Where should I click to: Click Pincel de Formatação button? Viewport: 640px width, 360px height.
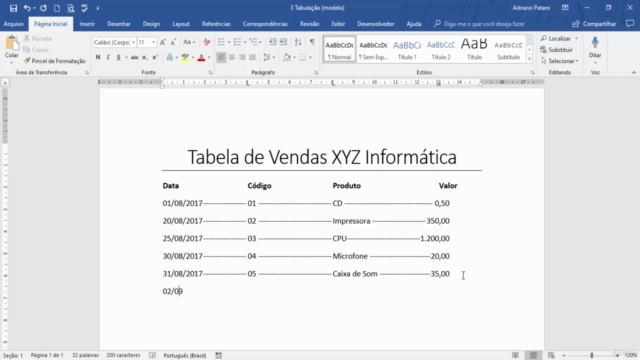[x=55, y=61]
